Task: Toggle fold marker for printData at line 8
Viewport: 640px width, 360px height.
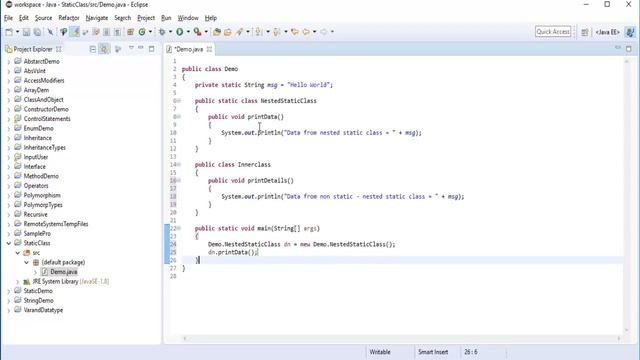Action: pos(178,117)
